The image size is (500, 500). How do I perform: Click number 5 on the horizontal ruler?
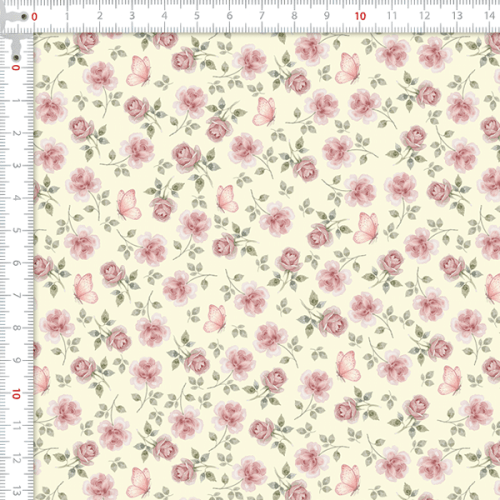point(197,16)
